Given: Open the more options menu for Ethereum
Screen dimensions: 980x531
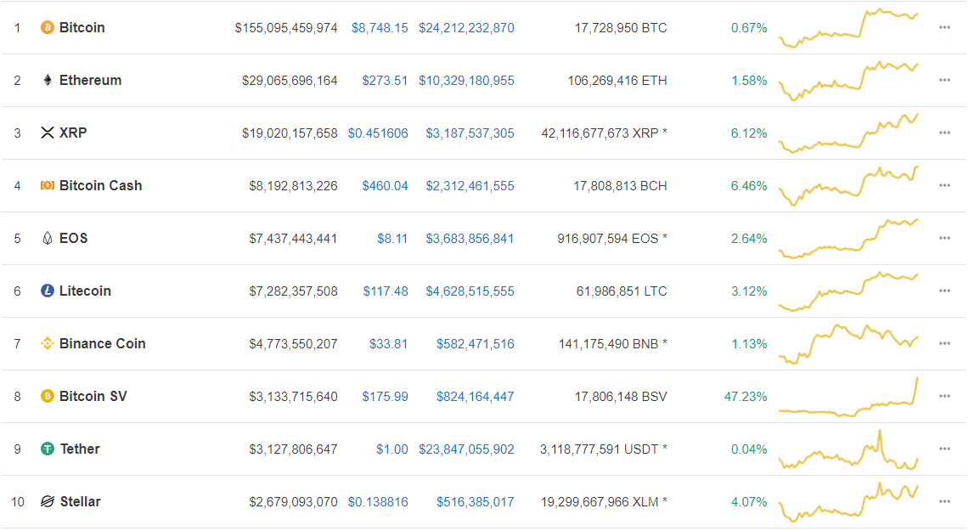Looking at the screenshot, I should [x=944, y=80].
